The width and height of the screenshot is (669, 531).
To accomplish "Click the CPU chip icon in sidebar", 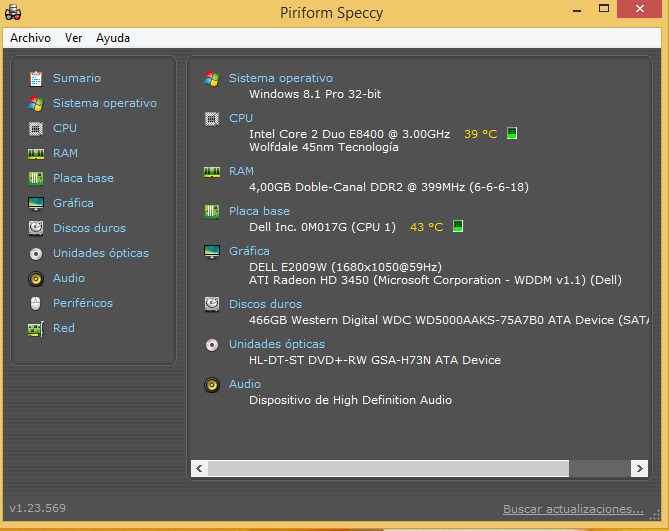I will coord(36,128).
